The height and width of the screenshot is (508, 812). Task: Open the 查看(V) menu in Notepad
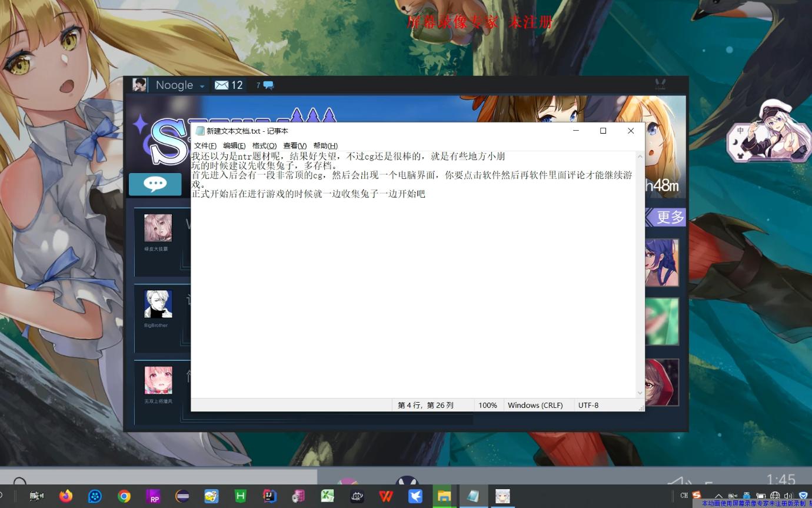295,145
